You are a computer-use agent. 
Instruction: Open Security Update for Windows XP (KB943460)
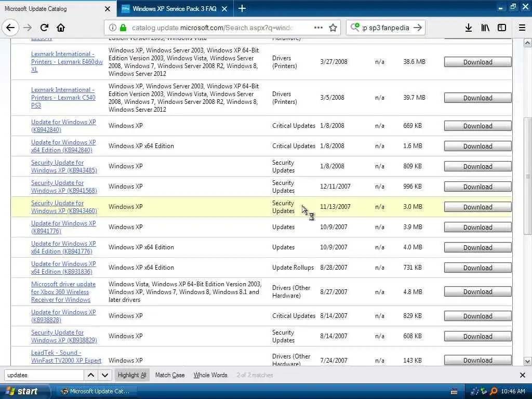click(x=64, y=207)
